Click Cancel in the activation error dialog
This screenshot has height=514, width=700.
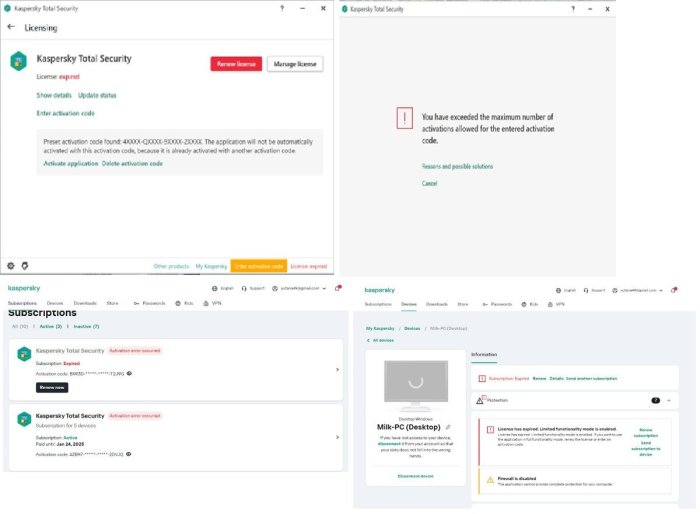tap(429, 184)
